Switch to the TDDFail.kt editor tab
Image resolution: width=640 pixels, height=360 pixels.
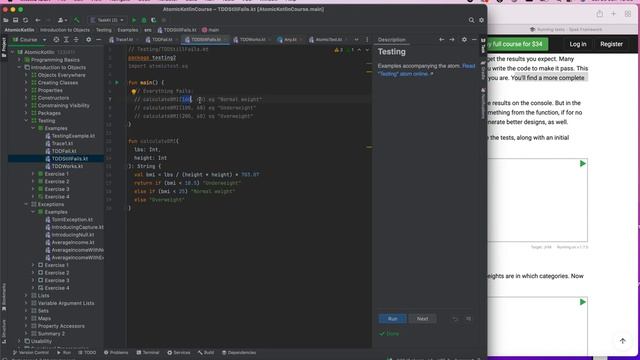coord(162,40)
